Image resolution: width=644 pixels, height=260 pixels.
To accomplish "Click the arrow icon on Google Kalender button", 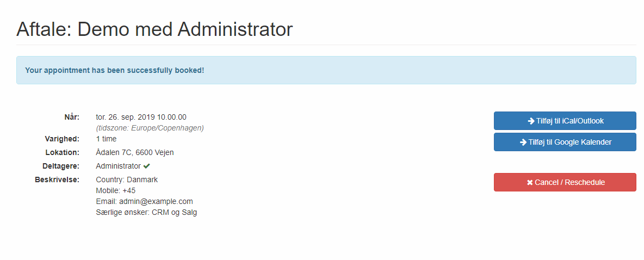I will point(523,142).
